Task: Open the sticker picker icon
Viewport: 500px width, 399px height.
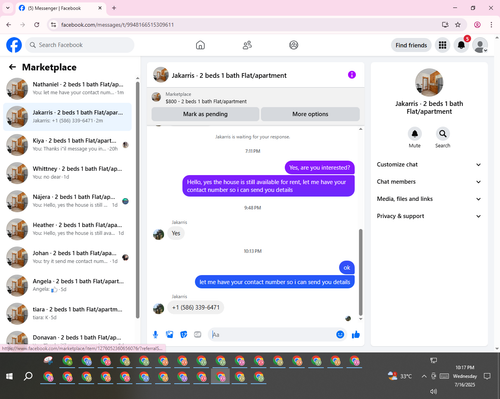Action: pyautogui.click(x=184, y=334)
